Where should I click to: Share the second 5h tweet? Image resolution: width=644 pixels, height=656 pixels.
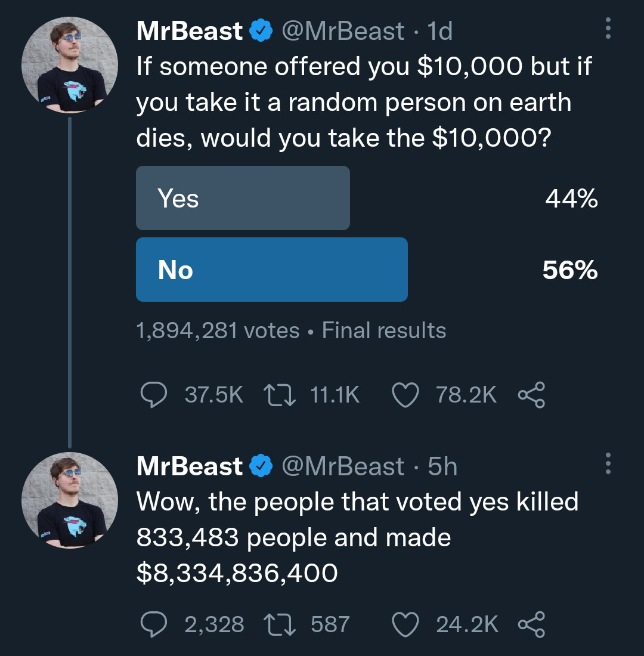point(531,624)
